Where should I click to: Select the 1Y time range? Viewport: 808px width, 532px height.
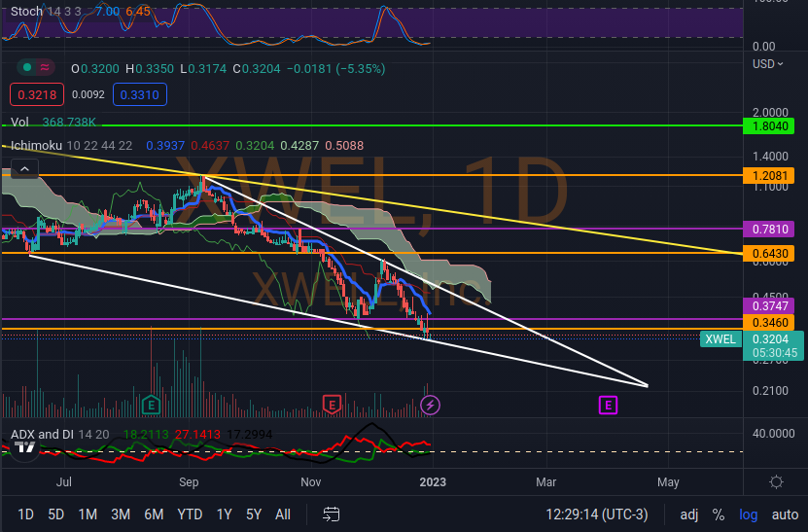pos(224,514)
